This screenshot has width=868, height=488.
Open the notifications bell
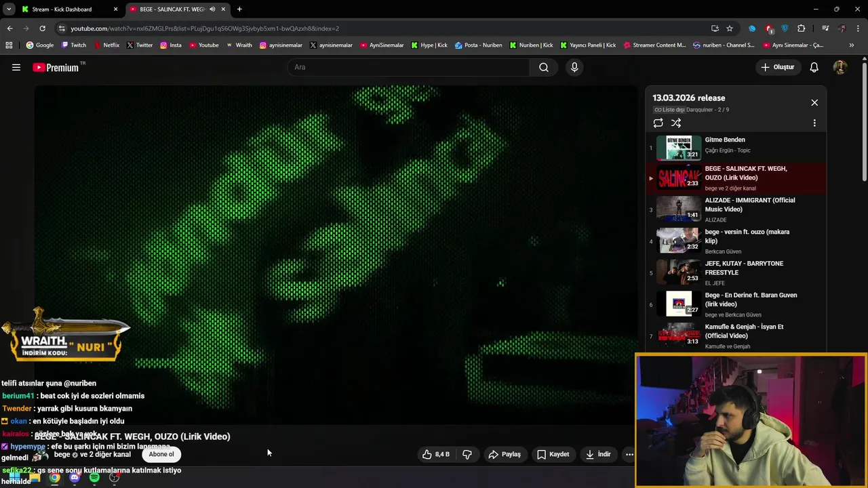(x=814, y=67)
